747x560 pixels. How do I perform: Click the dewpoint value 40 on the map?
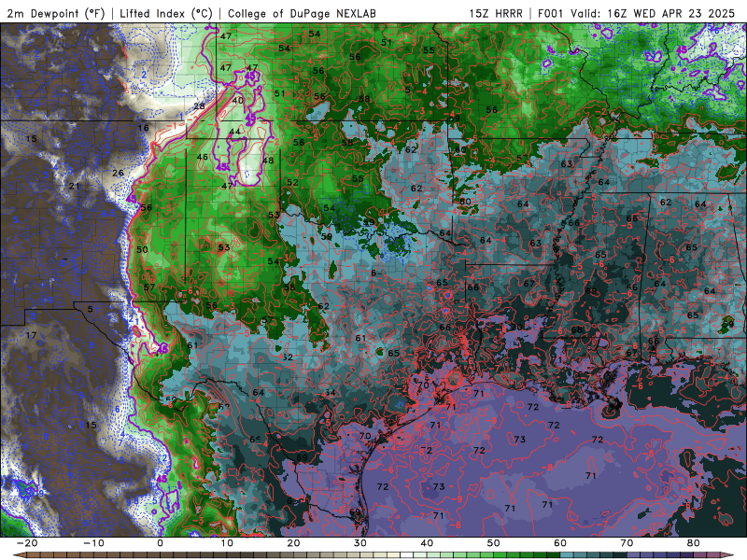(238, 101)
